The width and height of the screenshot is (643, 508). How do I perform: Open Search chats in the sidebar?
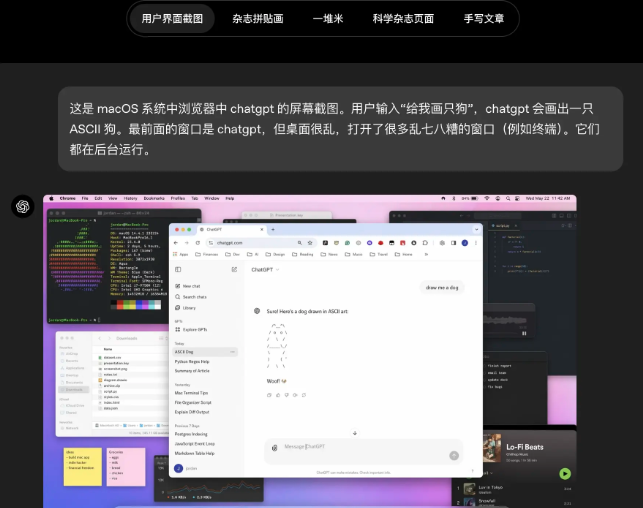coord(195,297)
